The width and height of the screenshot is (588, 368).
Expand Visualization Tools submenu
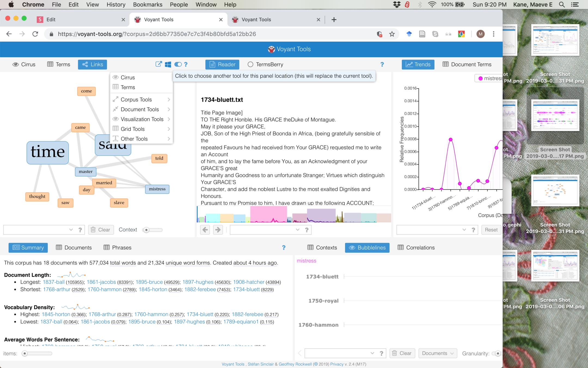click(x=142, y=119)
